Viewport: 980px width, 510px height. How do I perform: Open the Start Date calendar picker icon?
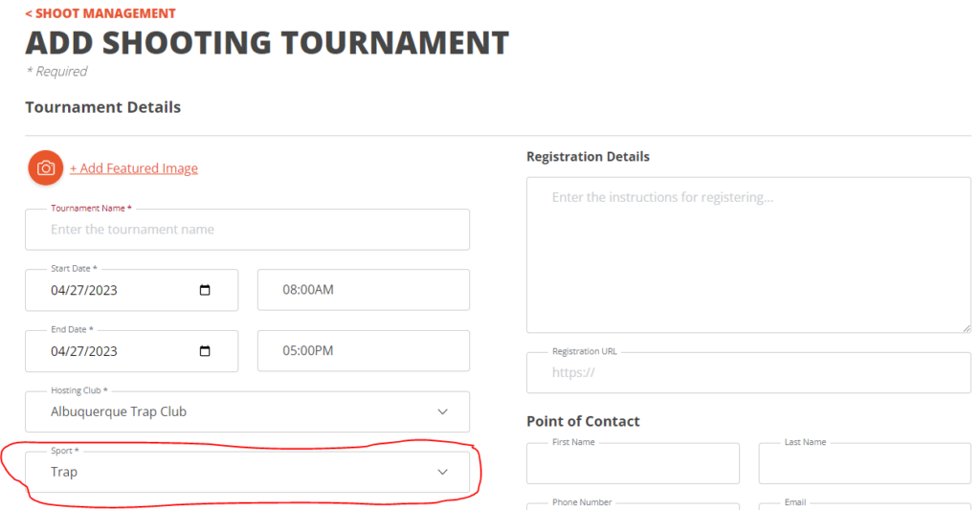205,290
